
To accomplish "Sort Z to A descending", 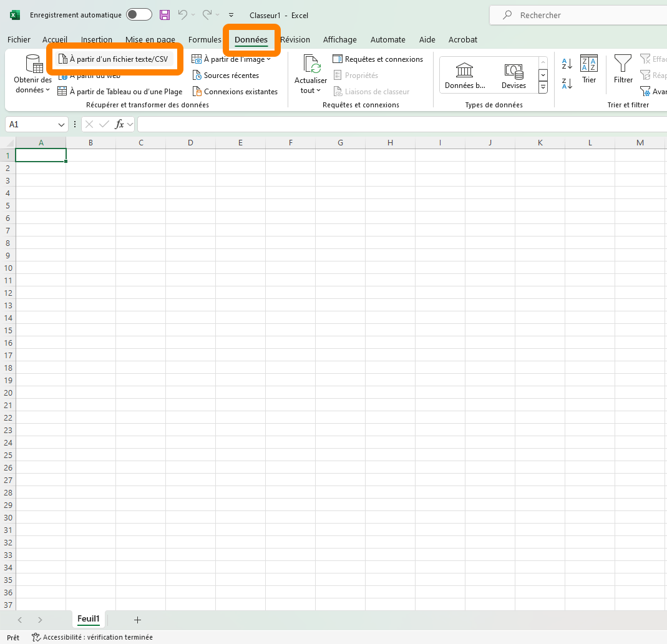I will click(567, 84).
